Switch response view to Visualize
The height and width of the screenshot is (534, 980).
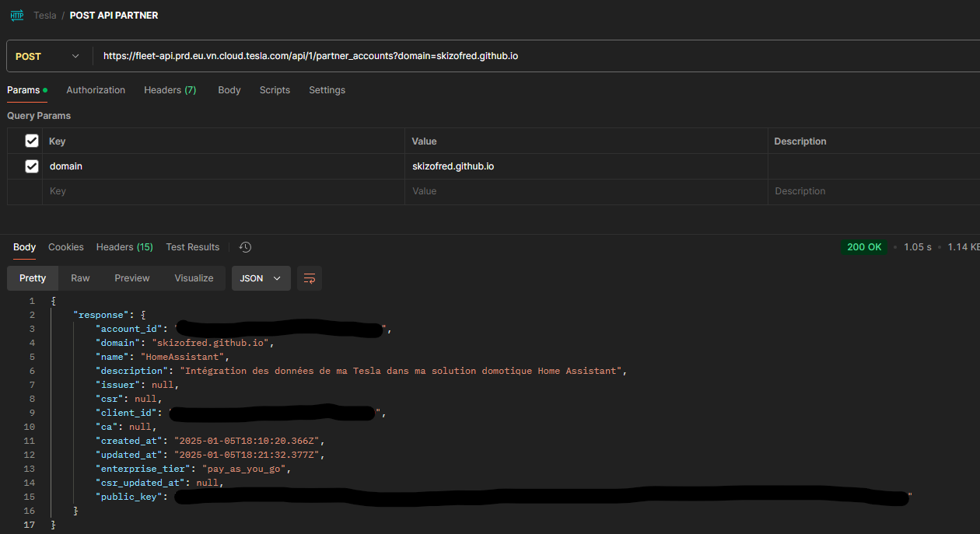[x=194, y=278]
